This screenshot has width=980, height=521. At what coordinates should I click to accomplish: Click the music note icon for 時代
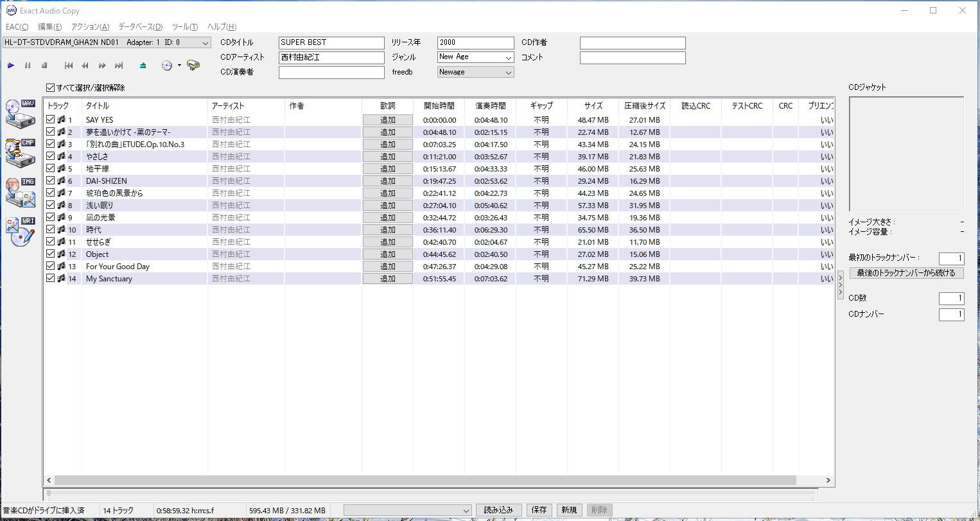(61, 229)
